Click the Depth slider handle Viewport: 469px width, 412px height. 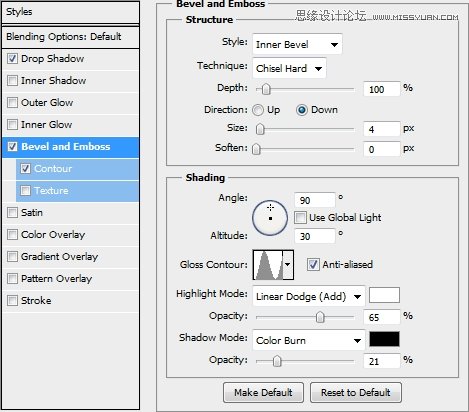click(x=266, y=89)
